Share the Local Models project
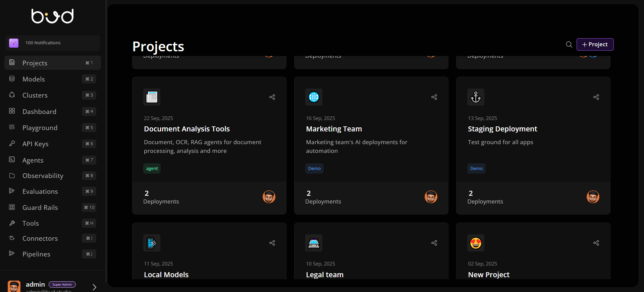Screen dimensions: 644x292 [x=272, y=243]
